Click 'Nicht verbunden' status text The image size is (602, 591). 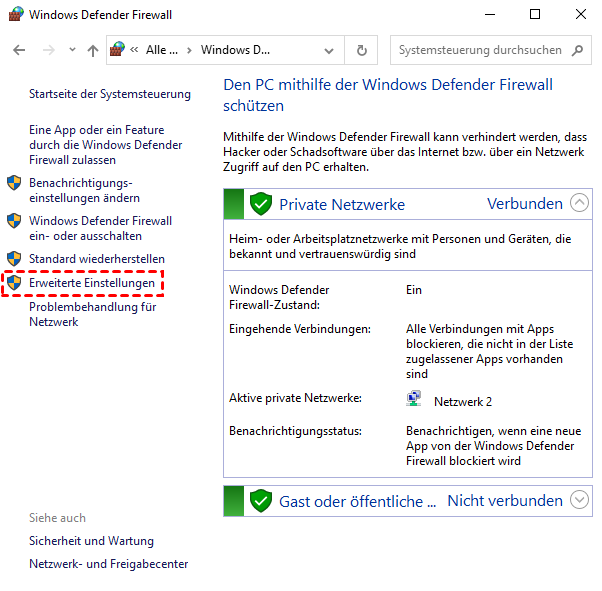pyautogui.click(x=505, y=501)
